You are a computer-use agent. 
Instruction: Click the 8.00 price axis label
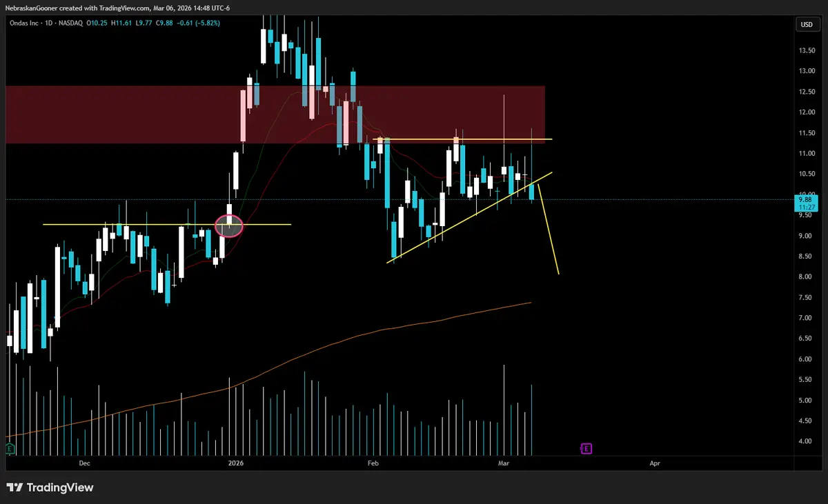(807, 277)
